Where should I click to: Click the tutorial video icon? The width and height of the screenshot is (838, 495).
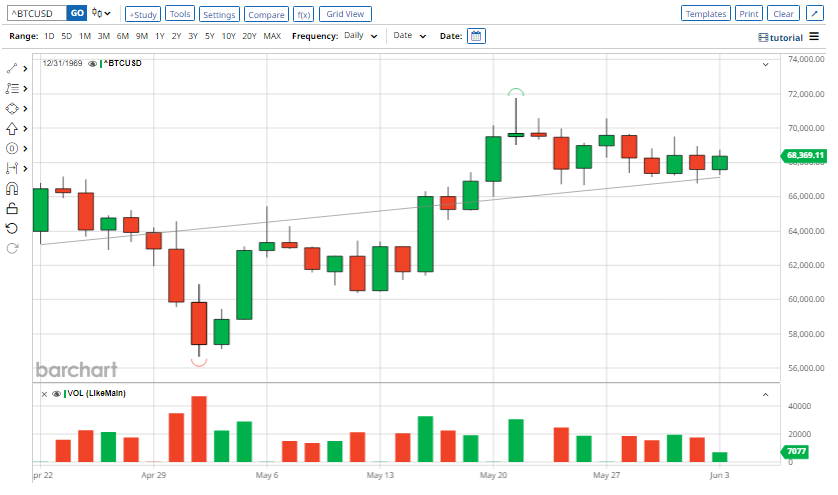[x=763, y=37]
